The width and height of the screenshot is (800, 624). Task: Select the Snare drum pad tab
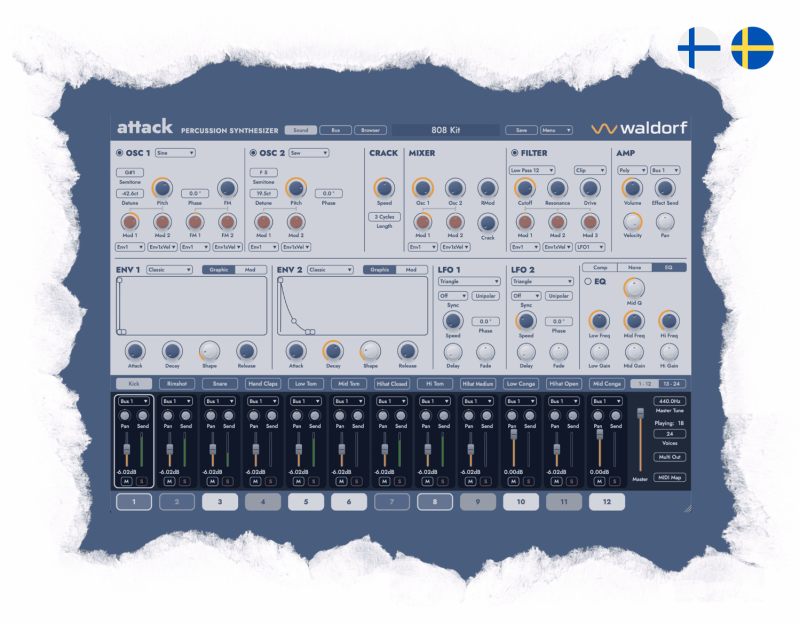220,384
